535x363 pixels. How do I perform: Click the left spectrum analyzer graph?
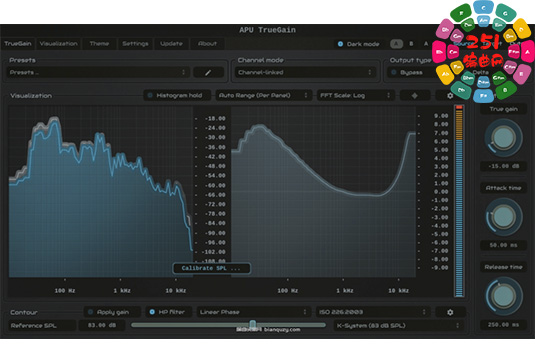[101, 191]
